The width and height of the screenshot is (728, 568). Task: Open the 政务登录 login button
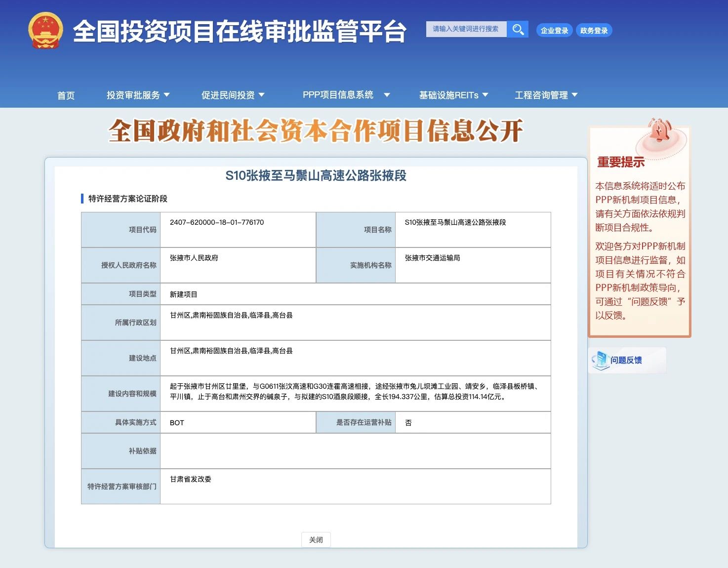[x=594, y=31]
